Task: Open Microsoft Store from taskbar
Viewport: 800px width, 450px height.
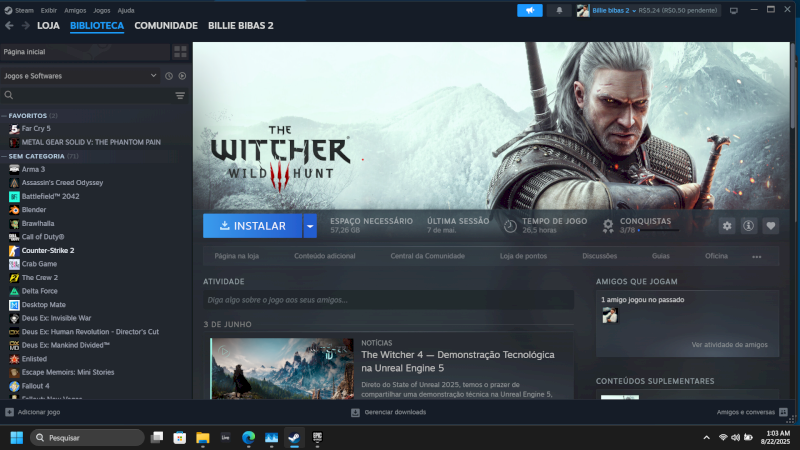Action: 180,438
